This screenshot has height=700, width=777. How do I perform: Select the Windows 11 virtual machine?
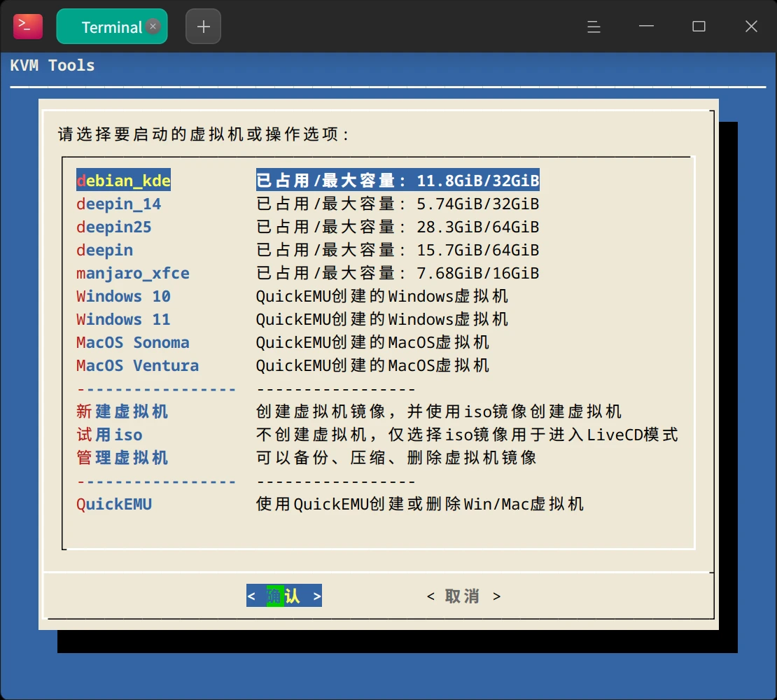(123, 319)
